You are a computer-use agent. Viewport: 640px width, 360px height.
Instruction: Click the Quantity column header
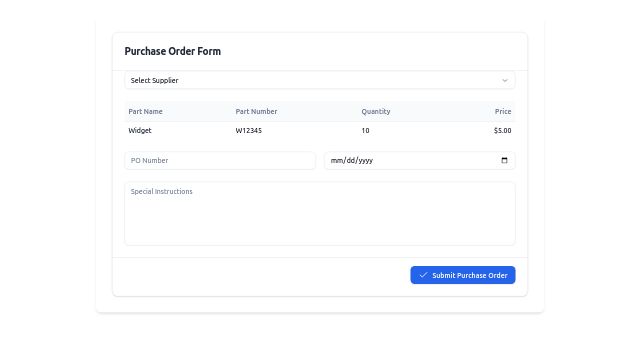(376, 111)
